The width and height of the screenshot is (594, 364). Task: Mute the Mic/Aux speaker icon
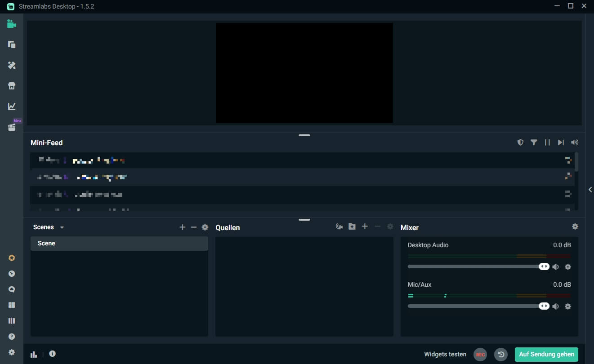point(556,306)
